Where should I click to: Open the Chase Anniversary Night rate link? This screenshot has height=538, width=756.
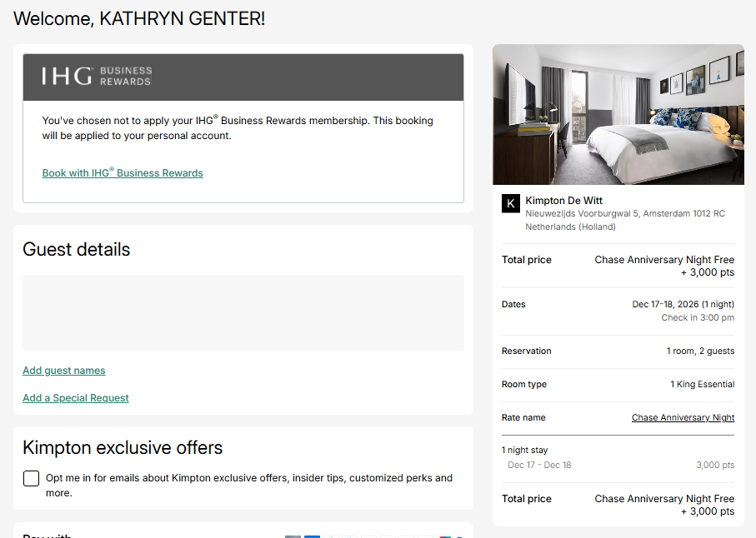[683, 417]
